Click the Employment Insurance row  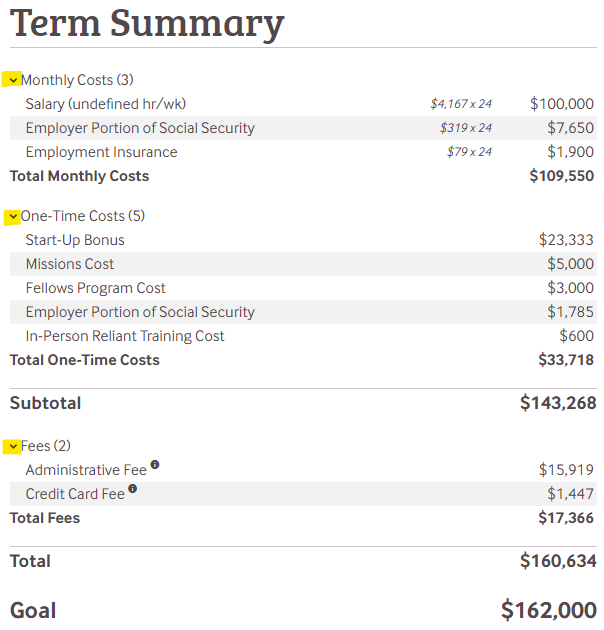pyautogui.click(x=101, y=152)
